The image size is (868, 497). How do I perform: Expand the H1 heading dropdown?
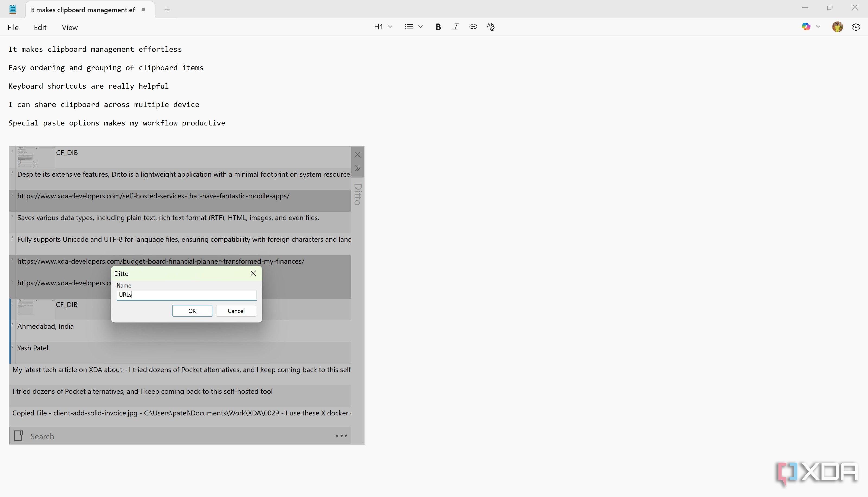coord(390,27)
